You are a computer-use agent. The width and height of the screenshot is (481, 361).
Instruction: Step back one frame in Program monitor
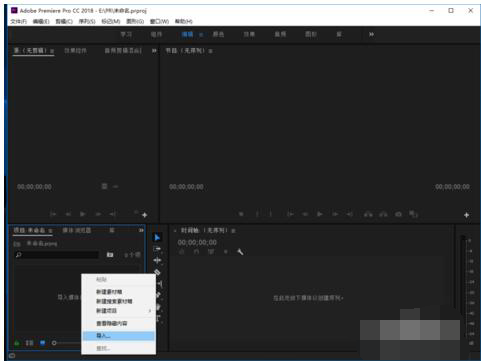point(305,214)
